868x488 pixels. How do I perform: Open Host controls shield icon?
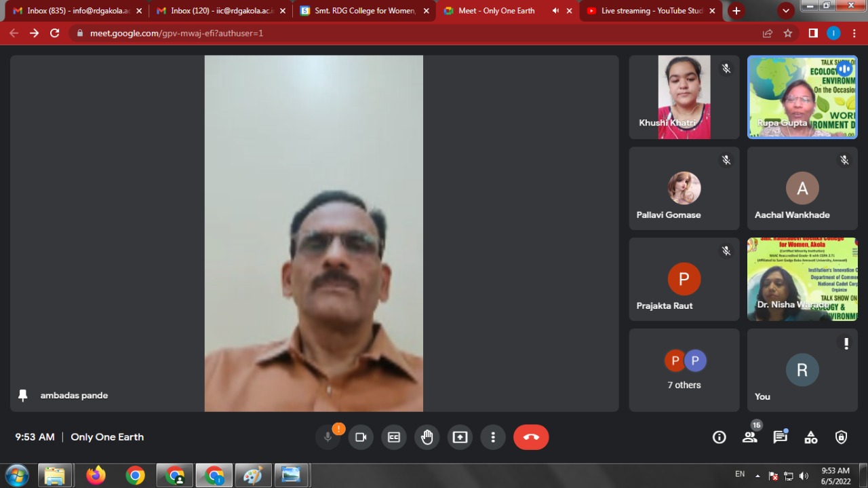[x=841, y=437]
